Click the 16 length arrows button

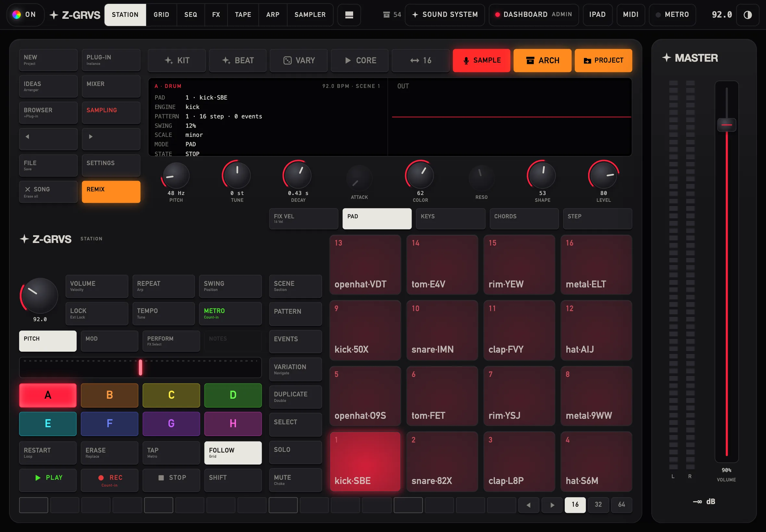point(420,60)
